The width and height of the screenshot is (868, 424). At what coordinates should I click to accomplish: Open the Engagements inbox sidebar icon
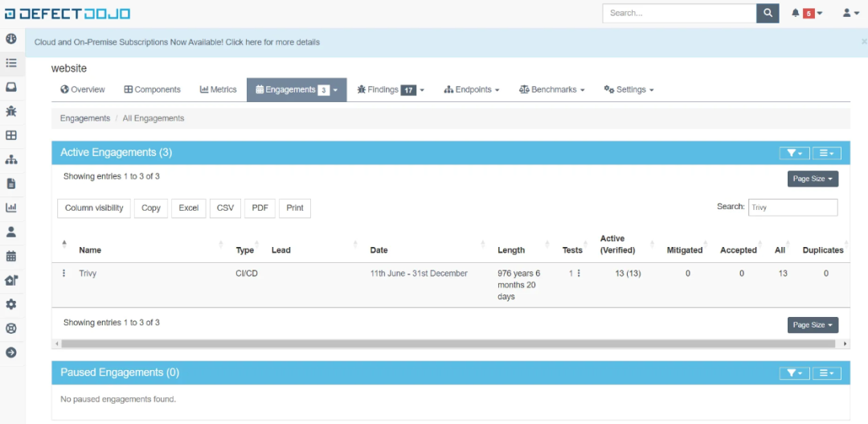11,87
